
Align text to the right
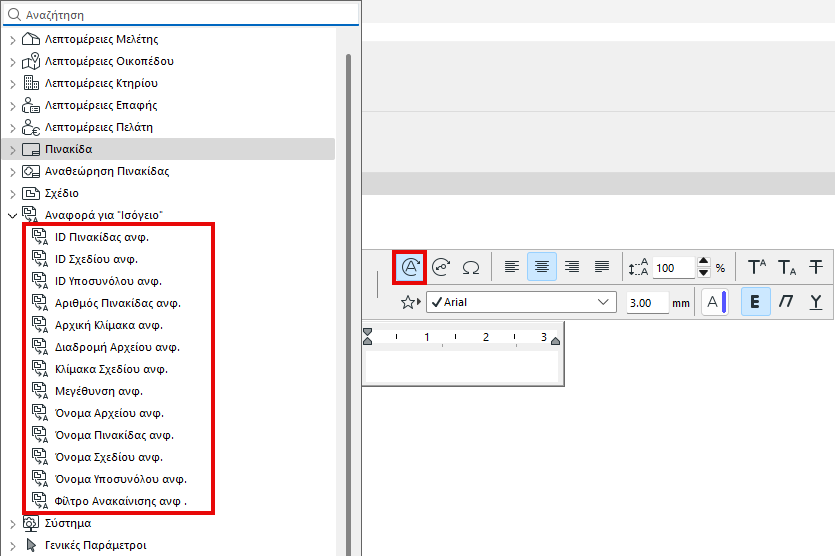click(x=572, y=267)
